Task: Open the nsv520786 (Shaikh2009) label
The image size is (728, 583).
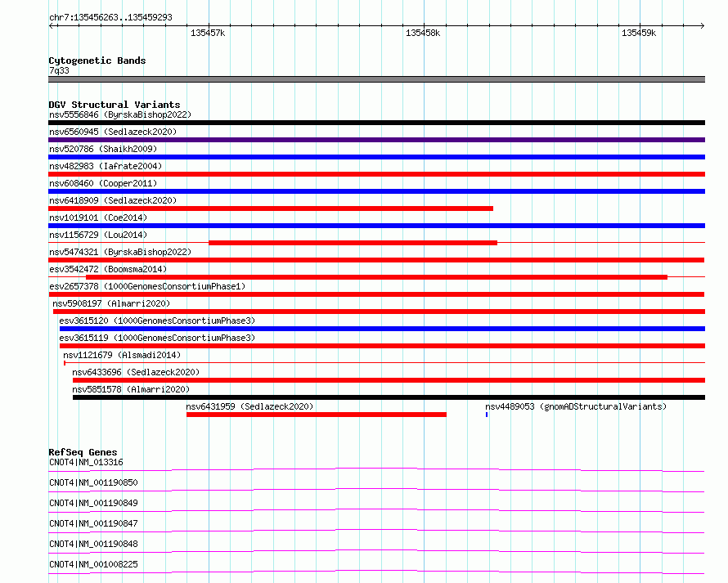Action: click(x=103, y=149)
